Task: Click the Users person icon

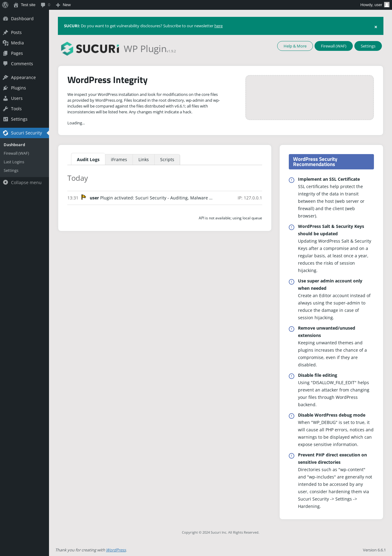Action: (6, 98)
